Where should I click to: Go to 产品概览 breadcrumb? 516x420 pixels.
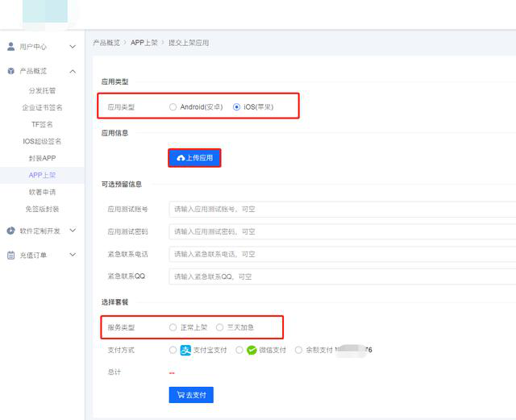point(106,43)
